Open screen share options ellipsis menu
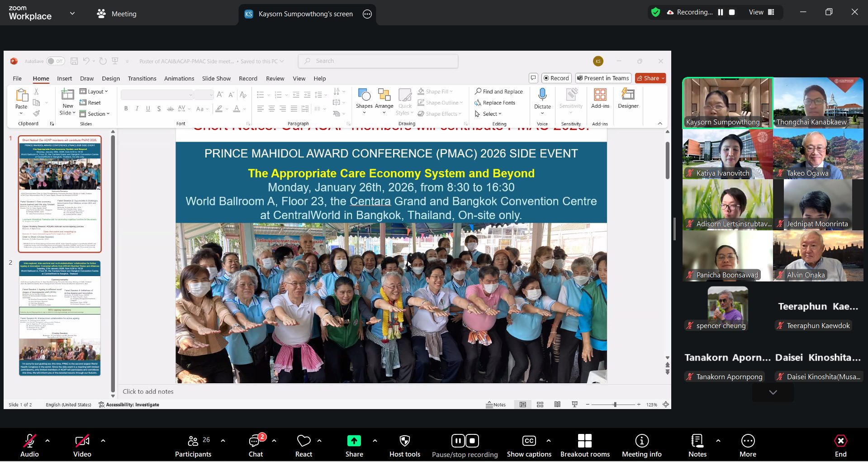Viewport: 868px width, 462px height. click(367, 14)
